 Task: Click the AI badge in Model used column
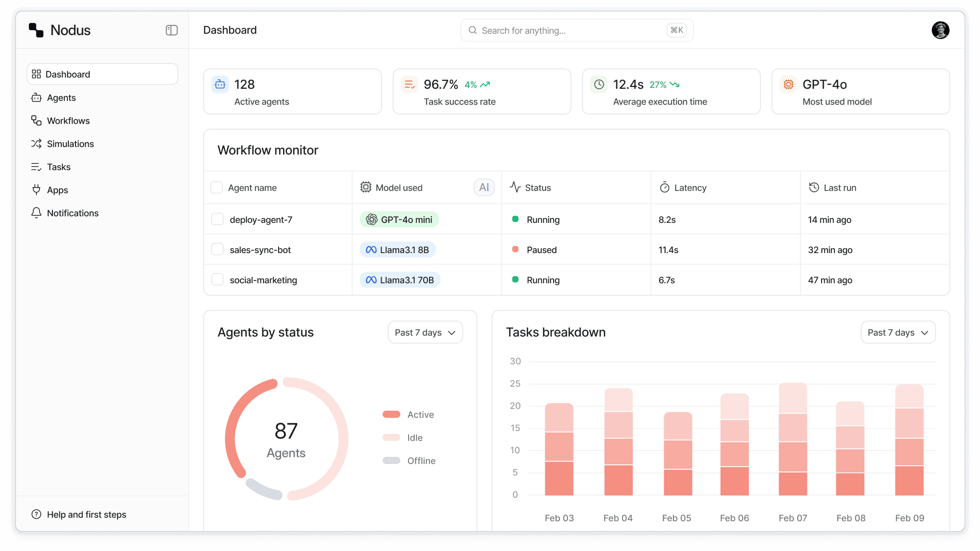pos(484,187)
